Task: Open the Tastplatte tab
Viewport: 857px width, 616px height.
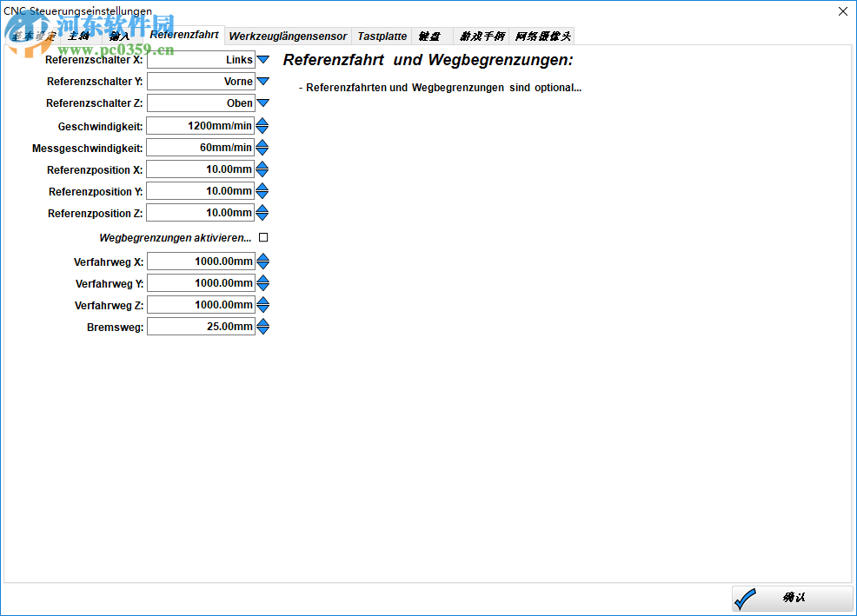Action: (x=382, y=36)
